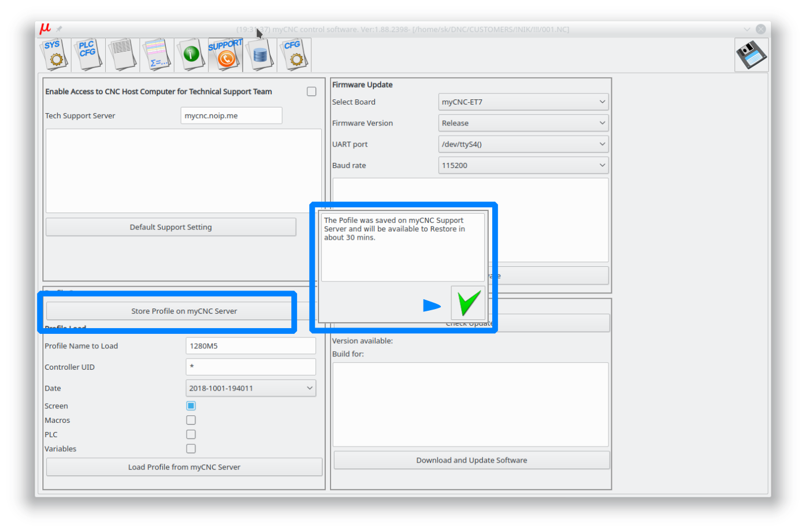Switch to the SUPPORT tab
Screen dimensions: 806x532
[225, 55]
